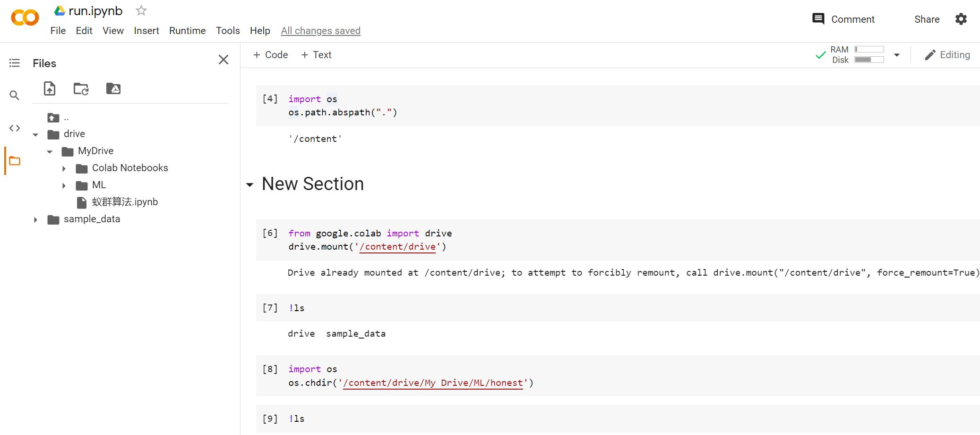
Task: Toggle the Editing mode button
Action: click(x=947, y=55)
